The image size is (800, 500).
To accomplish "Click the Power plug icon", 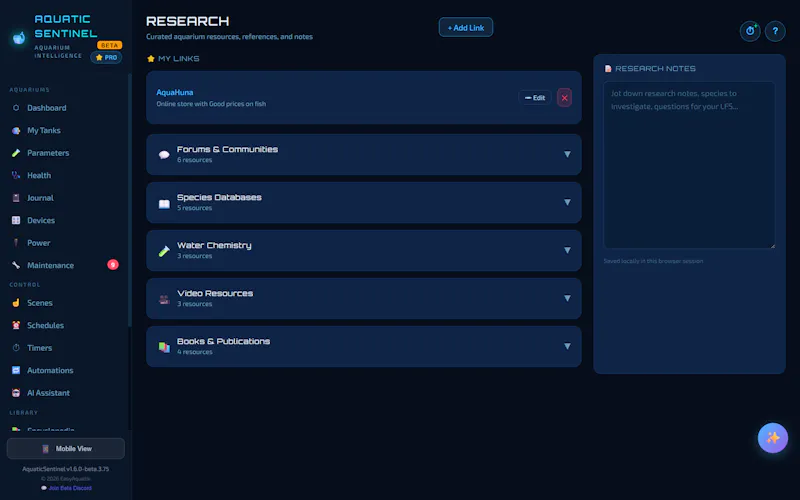I will [x=16, y=243].
